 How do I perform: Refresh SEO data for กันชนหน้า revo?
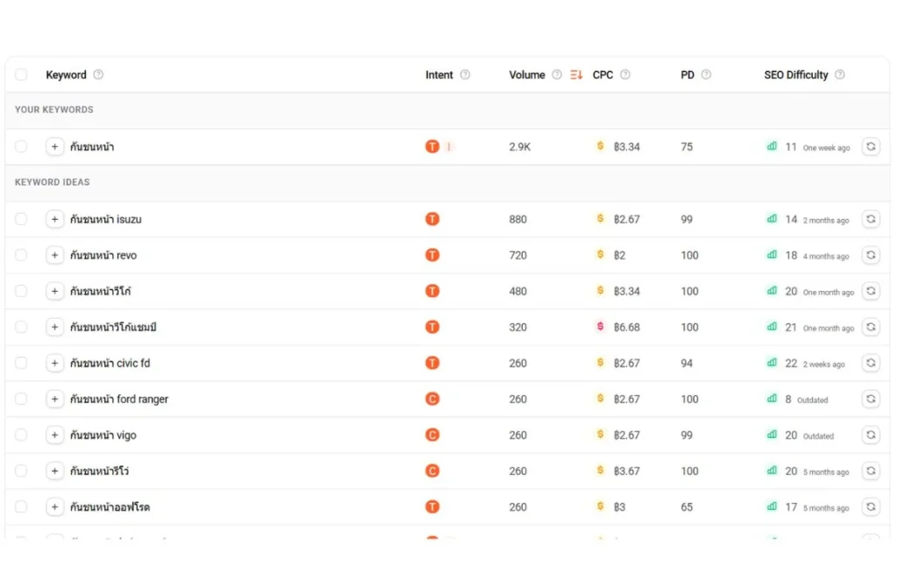[871, 255]
